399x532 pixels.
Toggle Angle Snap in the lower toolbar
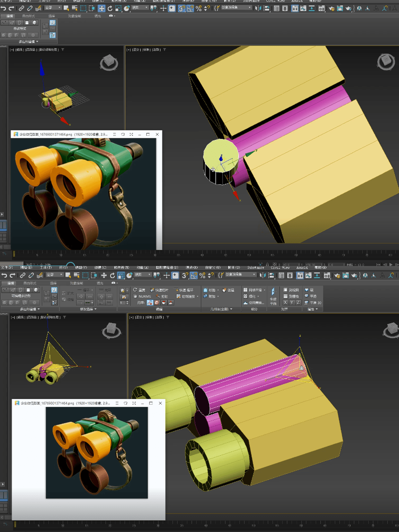click(x=194, y=275)
